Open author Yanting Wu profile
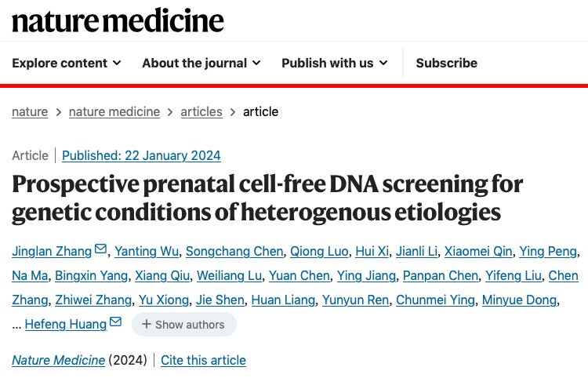The width and height of the screenshot is (588, 378). (x=147, y=251)
